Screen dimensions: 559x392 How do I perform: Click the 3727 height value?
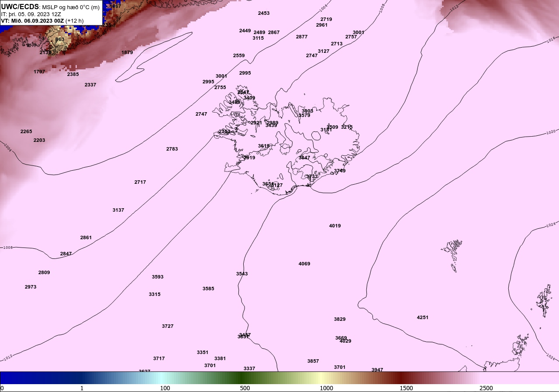coord(168,326)
